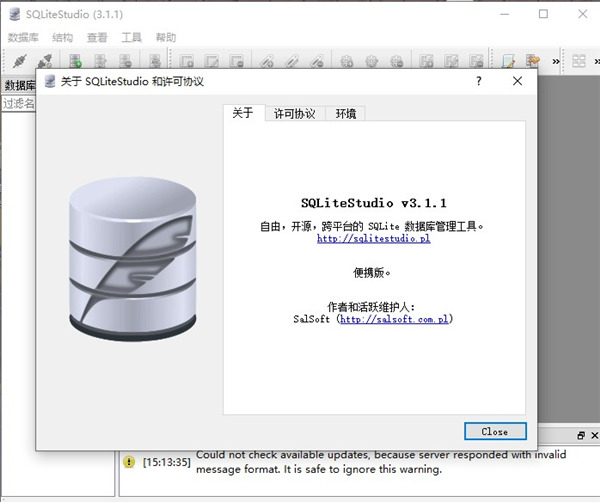Screen dimensions: 600x502
Task: Open the SQL editor toolbar icon
Action: point(509,61)
